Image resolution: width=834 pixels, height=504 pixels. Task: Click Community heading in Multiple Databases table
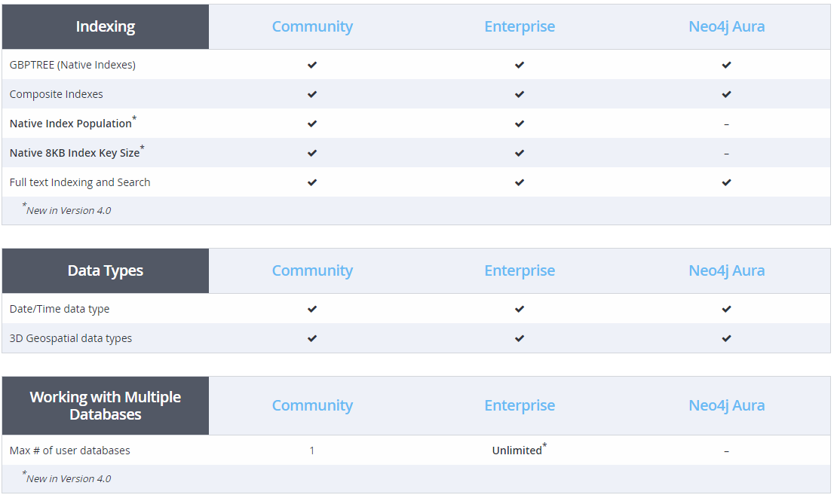(312, 405)
